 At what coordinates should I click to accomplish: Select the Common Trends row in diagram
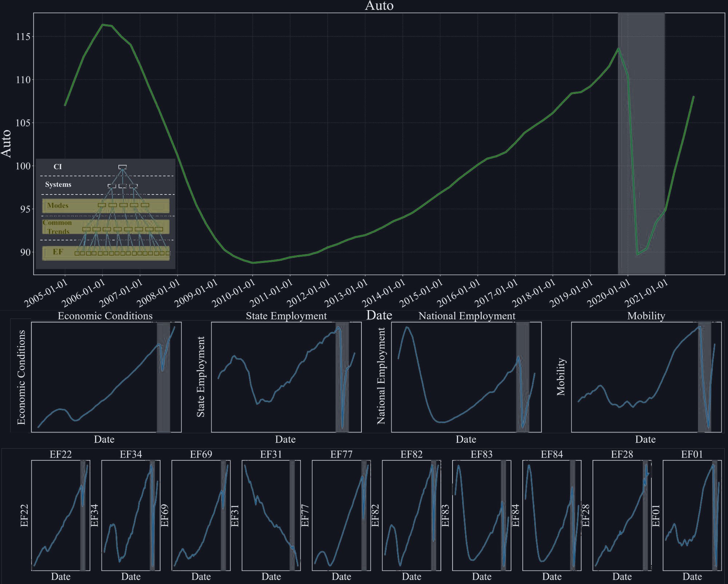pyautogui.click(x=106, y=227)
